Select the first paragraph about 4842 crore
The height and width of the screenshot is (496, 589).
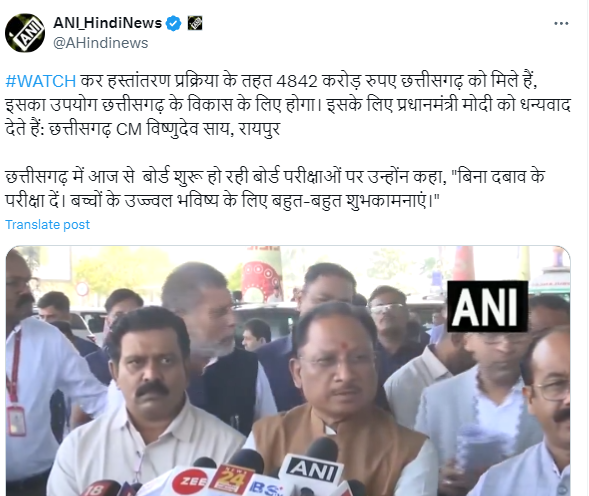pyautogui.click(x=288, y=105)
